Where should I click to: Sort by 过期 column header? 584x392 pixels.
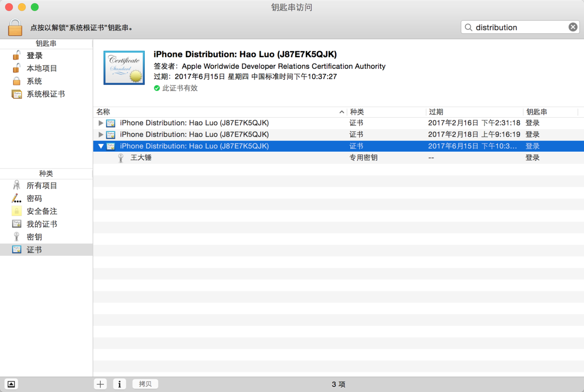click(474, 112)
